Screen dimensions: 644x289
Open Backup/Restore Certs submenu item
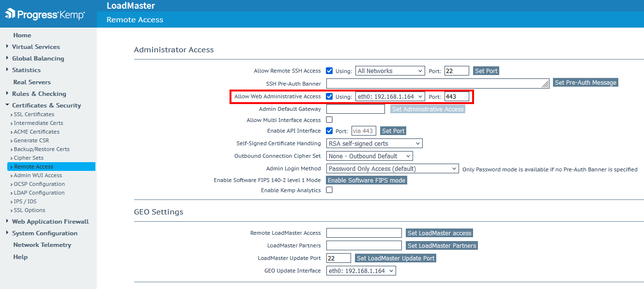tap(42, 149)
